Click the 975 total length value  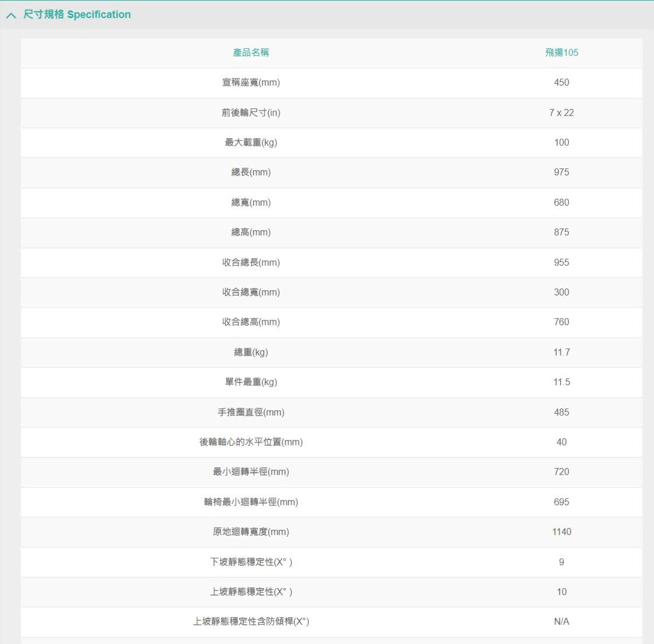tap(561, 173)
